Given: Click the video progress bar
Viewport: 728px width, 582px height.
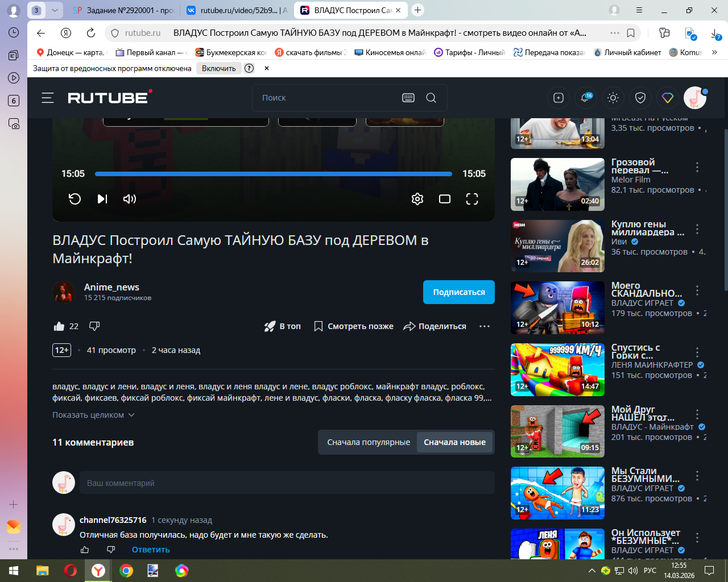Looking at the screenshot, I should click(x=273, y=174).
